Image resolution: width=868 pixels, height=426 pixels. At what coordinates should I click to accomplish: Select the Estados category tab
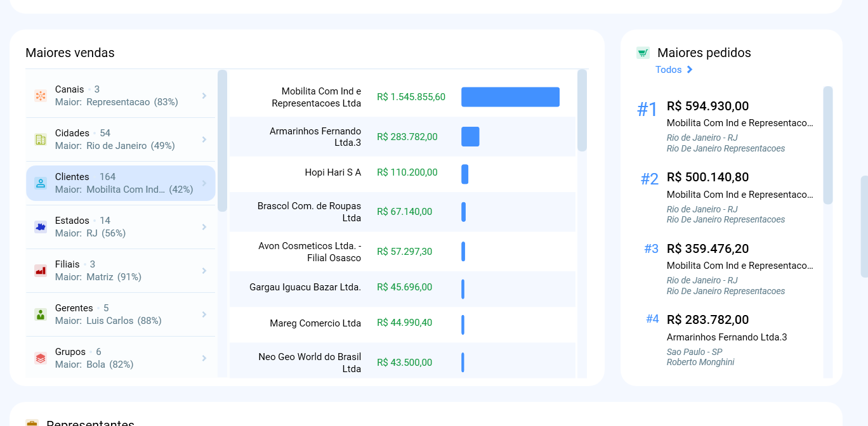point(121,227)
